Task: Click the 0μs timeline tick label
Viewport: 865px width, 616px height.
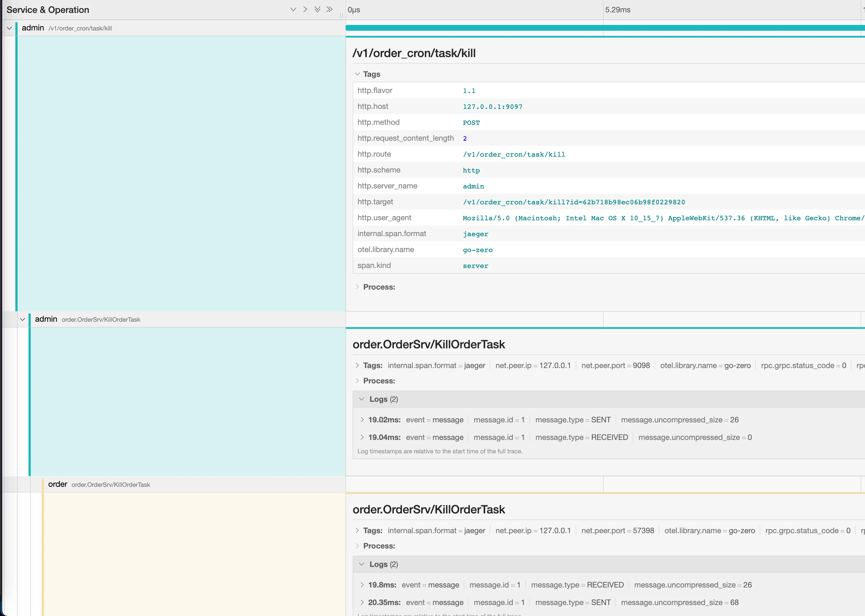Action: tap(354, 10)
